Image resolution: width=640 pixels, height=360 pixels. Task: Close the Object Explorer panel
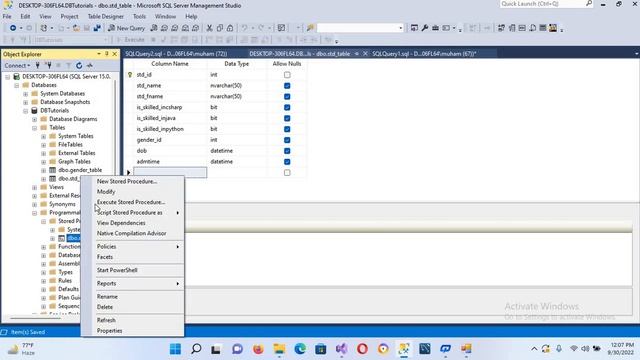coord(115,54)
